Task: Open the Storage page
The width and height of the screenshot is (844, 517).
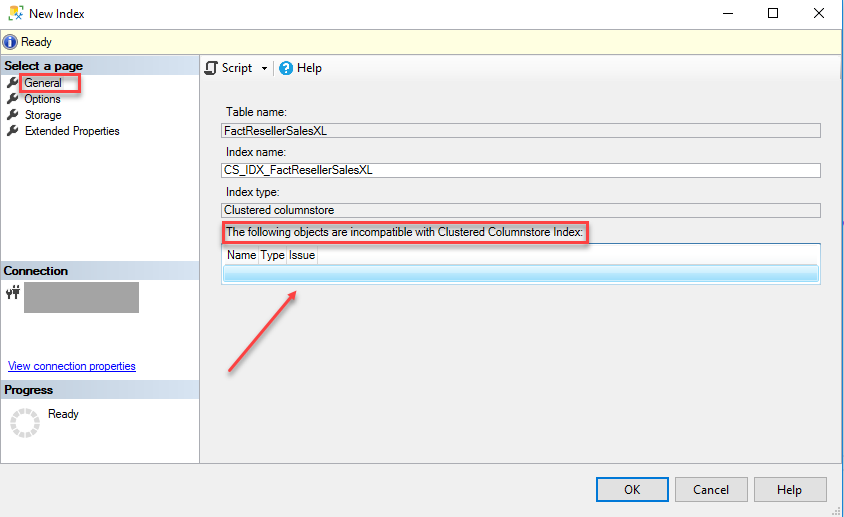Action: [43, 115]
